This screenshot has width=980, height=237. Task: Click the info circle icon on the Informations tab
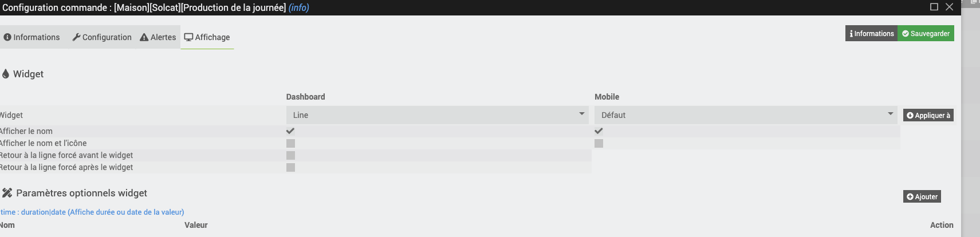tap(7, 37)
